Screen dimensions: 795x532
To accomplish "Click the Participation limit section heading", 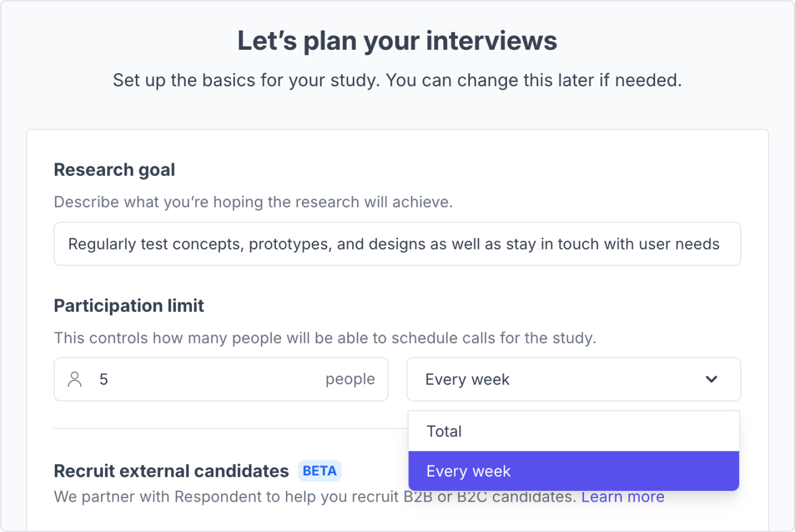I will coord(129,305).
